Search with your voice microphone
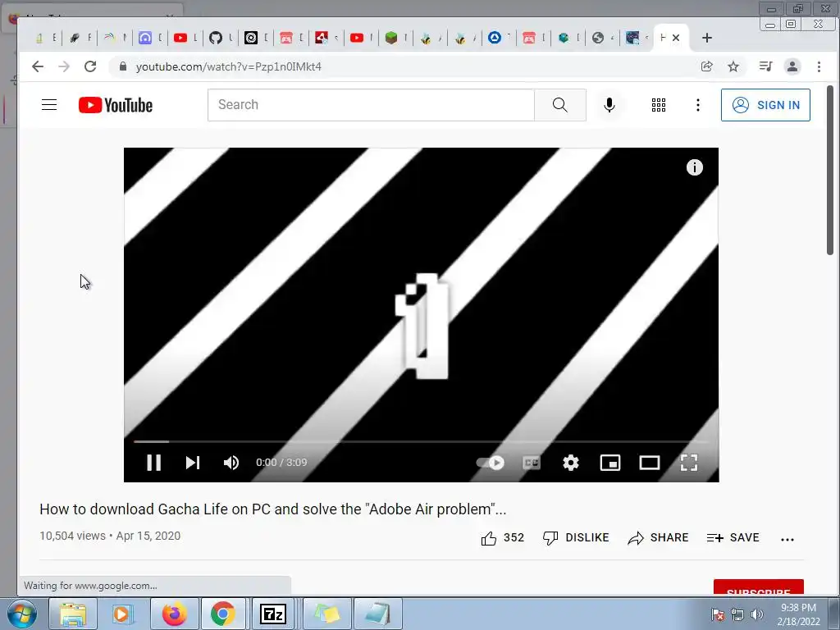The width and height of the screenshot is (840, 630). point(609,104)
